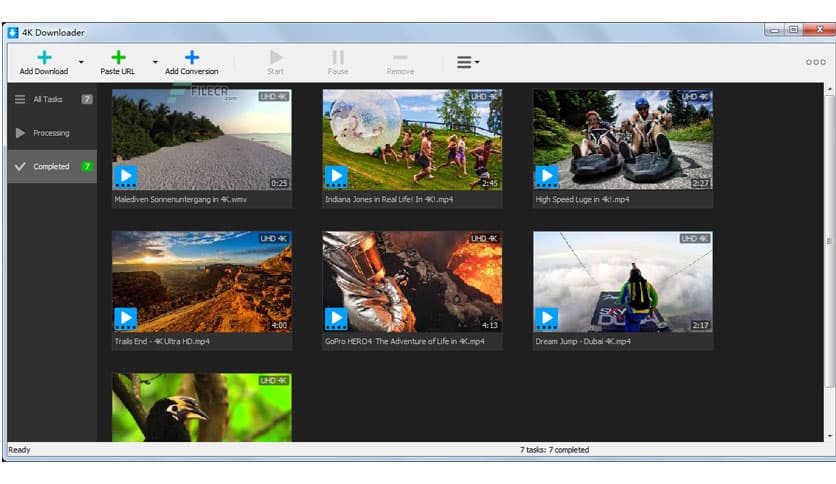This screenshot has height=484, width=836.
Task: Click UHD 4K badge on Trails End video
Action: 274,238
